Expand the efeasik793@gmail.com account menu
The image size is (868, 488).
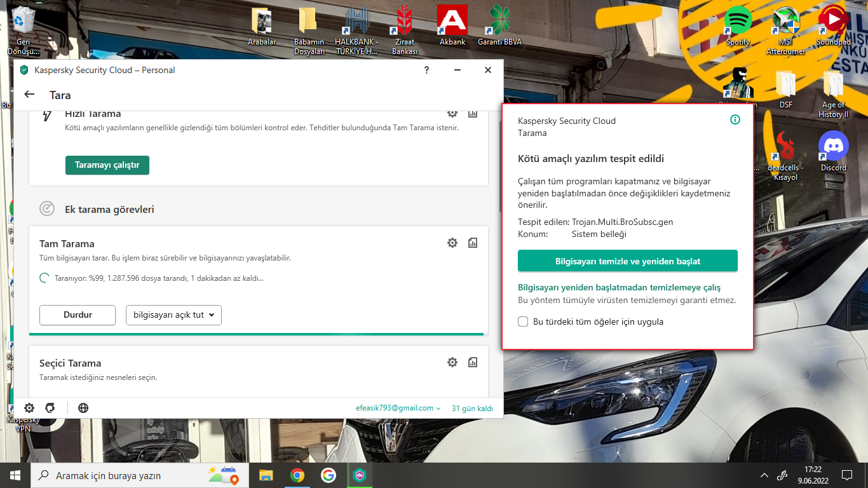[398, 408]
